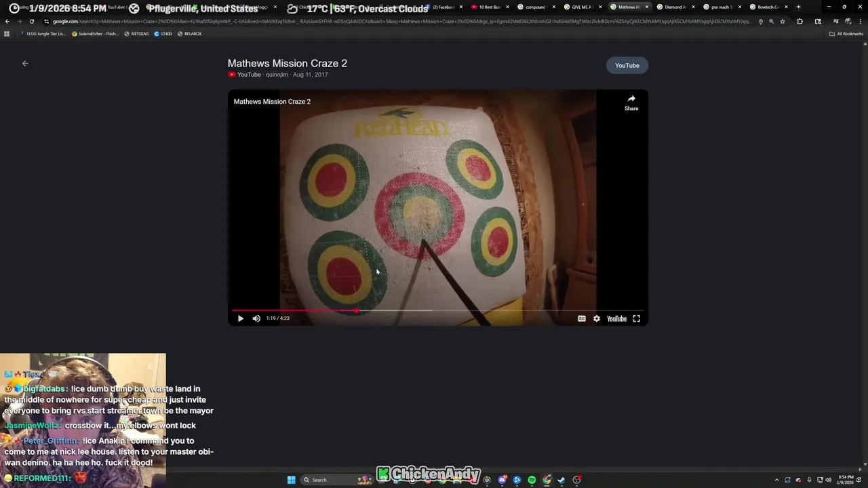Click the video title overlay in player

(272, 102)
